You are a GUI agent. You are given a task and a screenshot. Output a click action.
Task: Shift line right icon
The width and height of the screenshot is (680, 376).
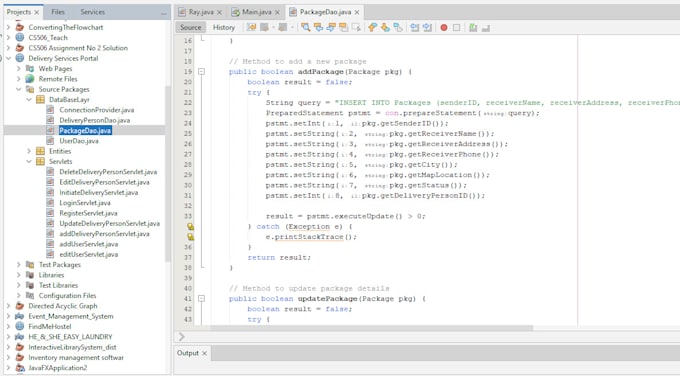427,27
